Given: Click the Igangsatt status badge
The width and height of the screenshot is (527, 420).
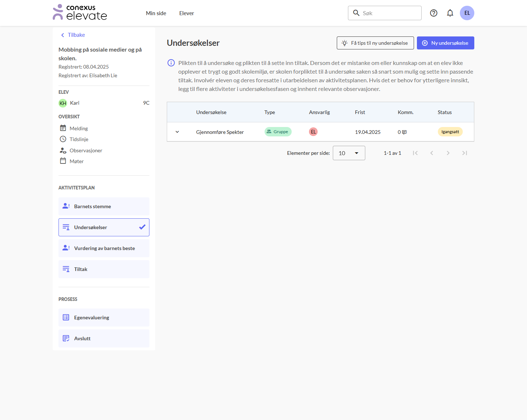Looking at the screenshot, I should coord(450,132).
